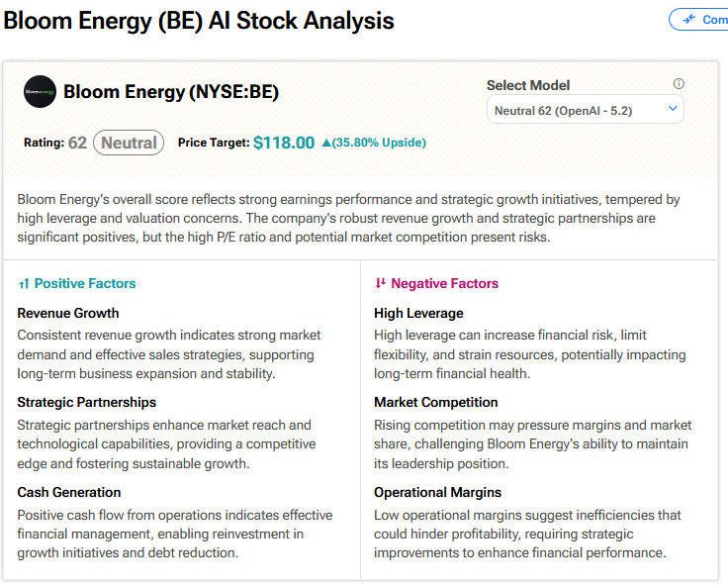Click the Market Competition factor heading

(436, 403)
